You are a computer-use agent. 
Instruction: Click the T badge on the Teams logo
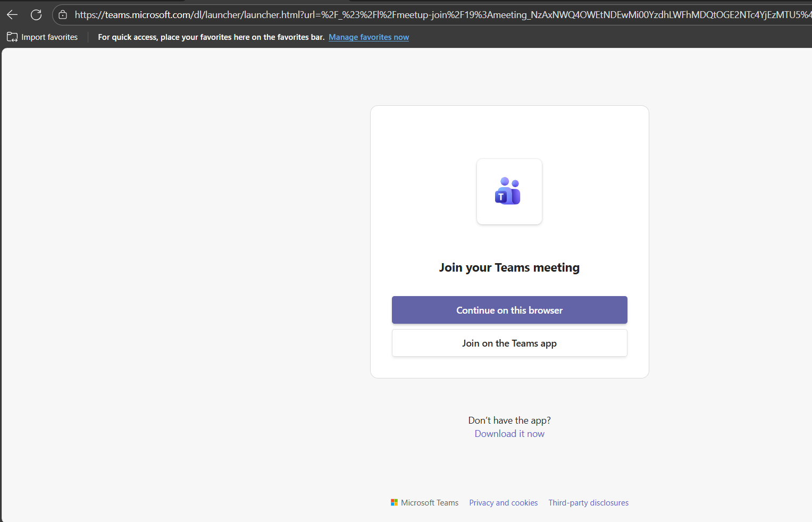coord(500,197)
